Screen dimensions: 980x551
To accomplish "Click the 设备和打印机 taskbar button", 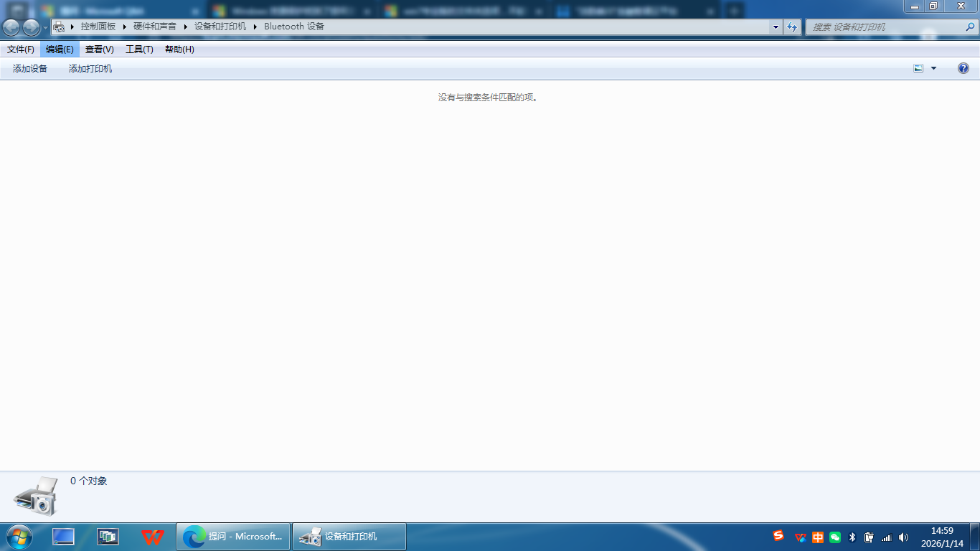I will [349, 537].
